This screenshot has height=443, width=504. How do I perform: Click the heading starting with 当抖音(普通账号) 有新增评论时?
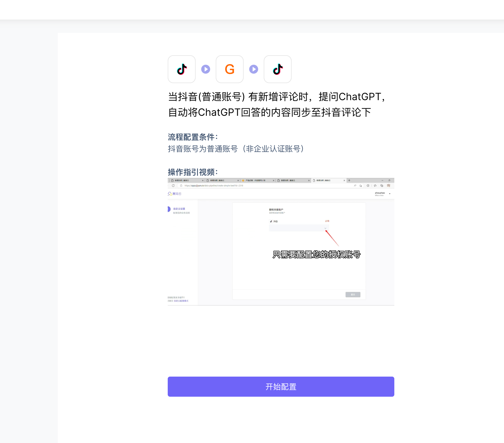pos(277,105)
